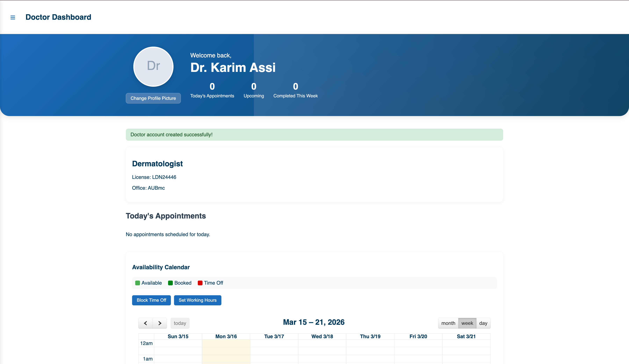629x364 pixels.
Task: Click the today button in the calendar
Action: pyautogui.click(x=180, y=323)
